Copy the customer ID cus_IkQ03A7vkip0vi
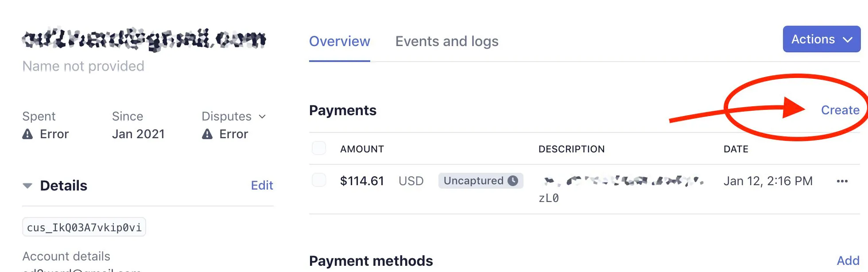Image resolution: width=868 pixels, height=272 pixels. click(84, 227)
